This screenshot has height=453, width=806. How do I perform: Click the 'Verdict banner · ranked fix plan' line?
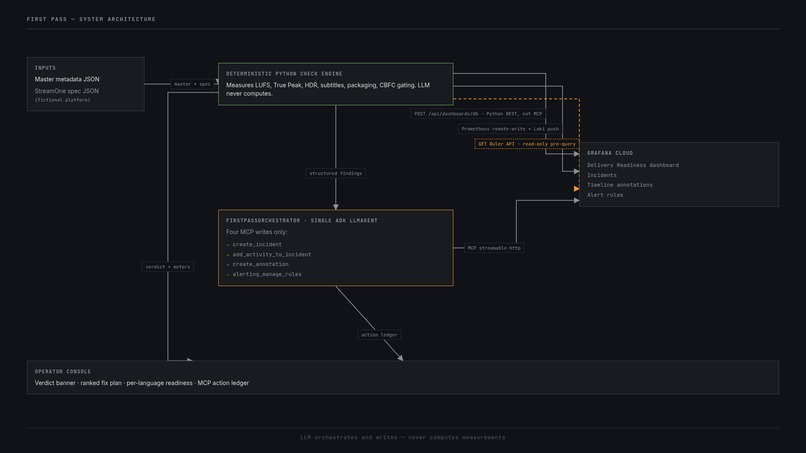142,383
